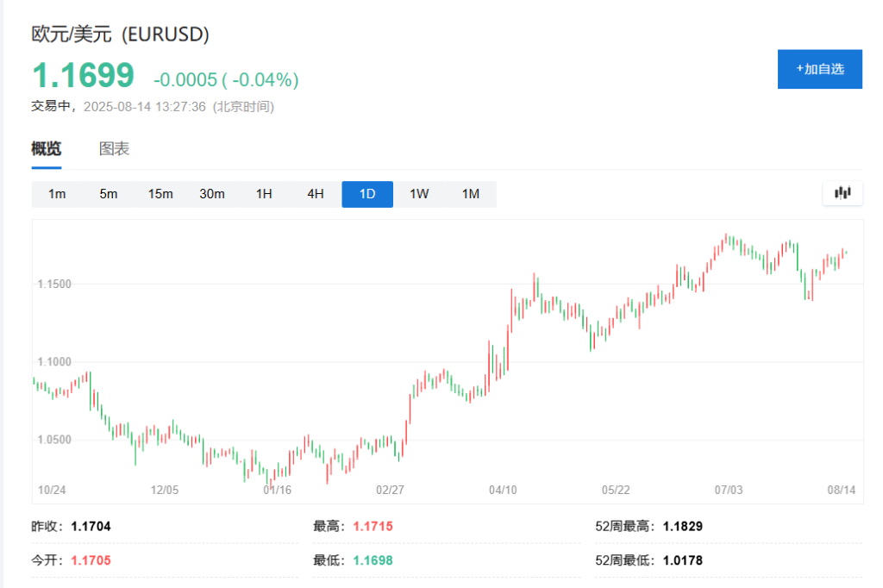Screen dimensions: 883x588
Task: Select the 概览 overview tab
Action: pos(47,148)
